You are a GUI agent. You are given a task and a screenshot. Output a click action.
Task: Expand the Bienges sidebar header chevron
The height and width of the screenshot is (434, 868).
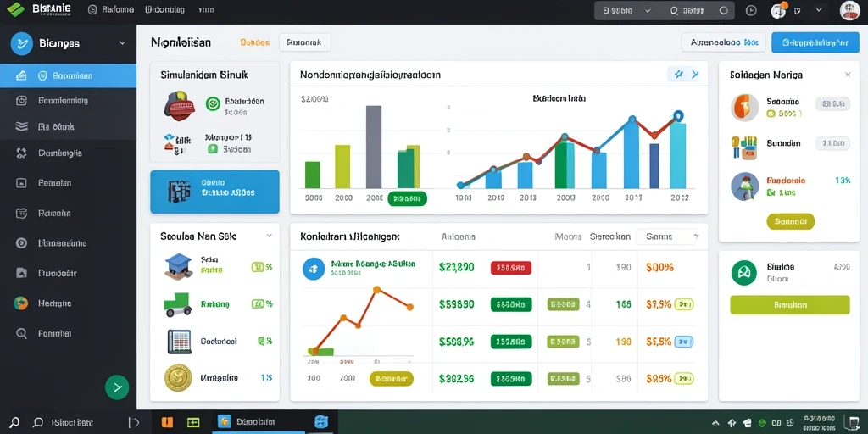pyautogui.click(x=122, y=43)
